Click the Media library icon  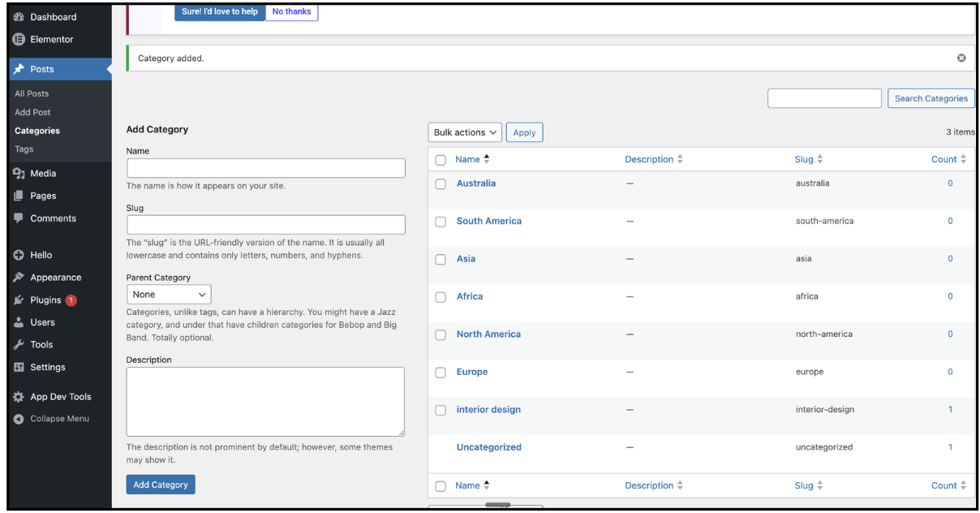tap(19, 173)
